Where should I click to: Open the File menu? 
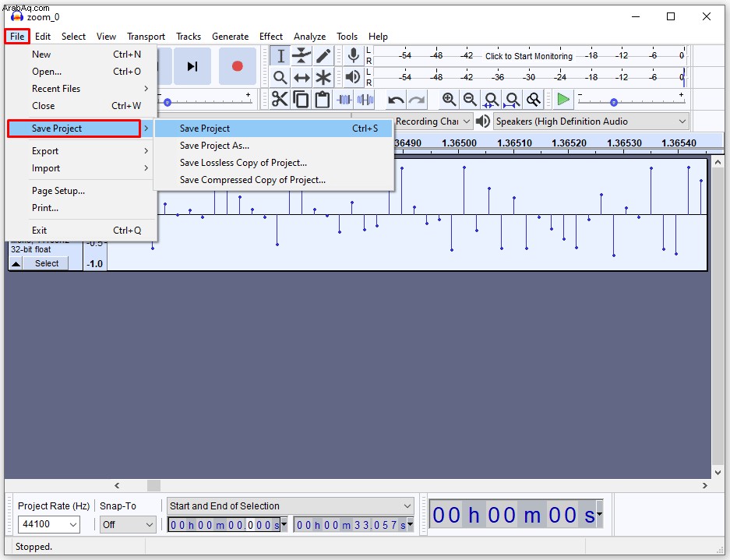tap(17, 37)
